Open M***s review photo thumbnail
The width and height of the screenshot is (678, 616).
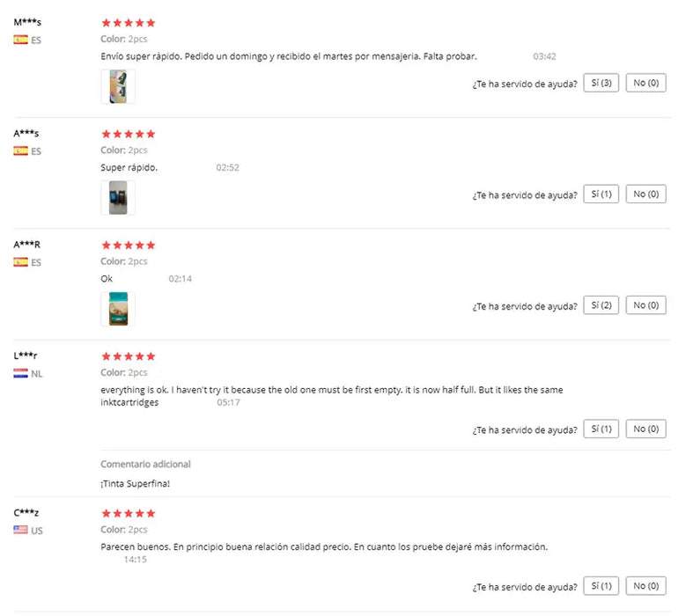click(x=118, y=86)
